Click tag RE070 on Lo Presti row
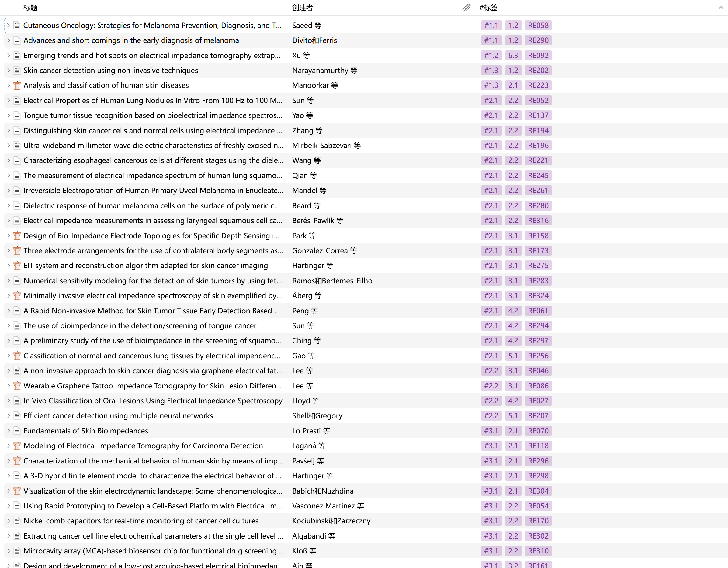Screen dimensions: 728x568 [538, 431]
